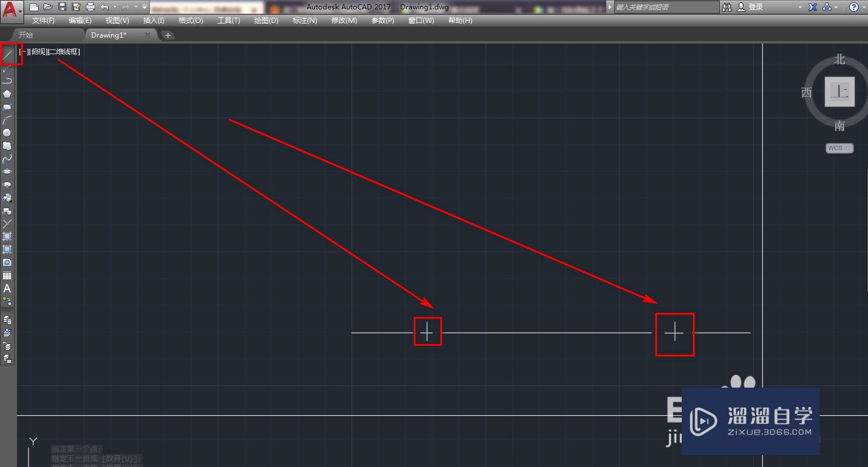868x467 pixels.
Task: Expand the redo history dropdown arrow
Action: [x=135, y=7]
